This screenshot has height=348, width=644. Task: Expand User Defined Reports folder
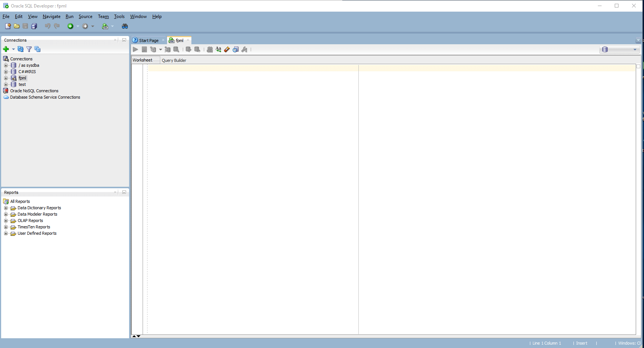6,233
